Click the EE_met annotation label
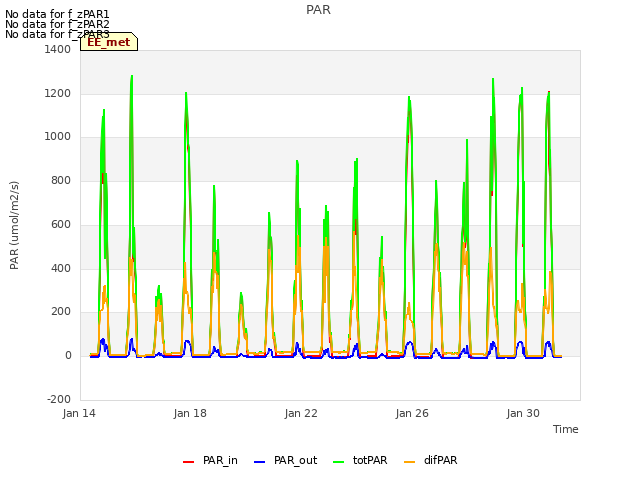 [109, 42]
